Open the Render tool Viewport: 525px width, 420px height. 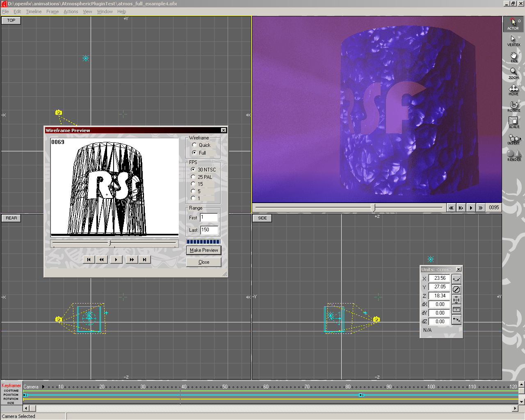tap(513, 155)
